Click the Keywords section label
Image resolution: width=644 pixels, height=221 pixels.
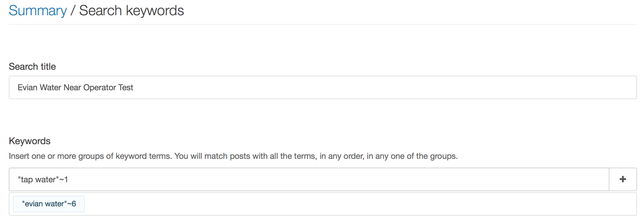click(x=30, y=141)
